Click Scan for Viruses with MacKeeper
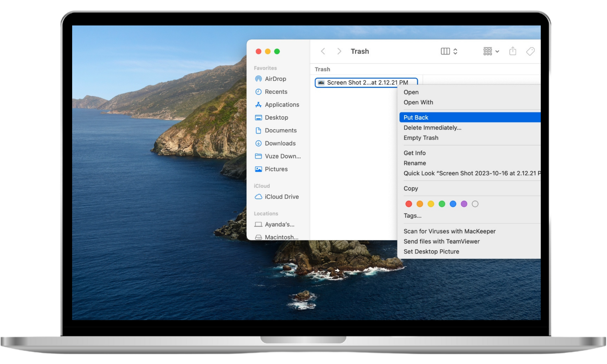 coord(449,231)
